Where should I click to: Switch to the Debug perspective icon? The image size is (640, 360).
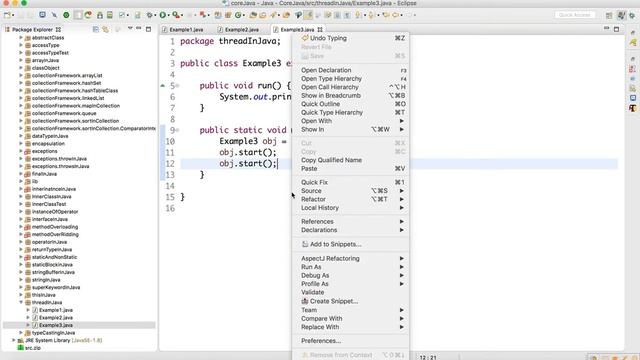(x=632, y=15)
